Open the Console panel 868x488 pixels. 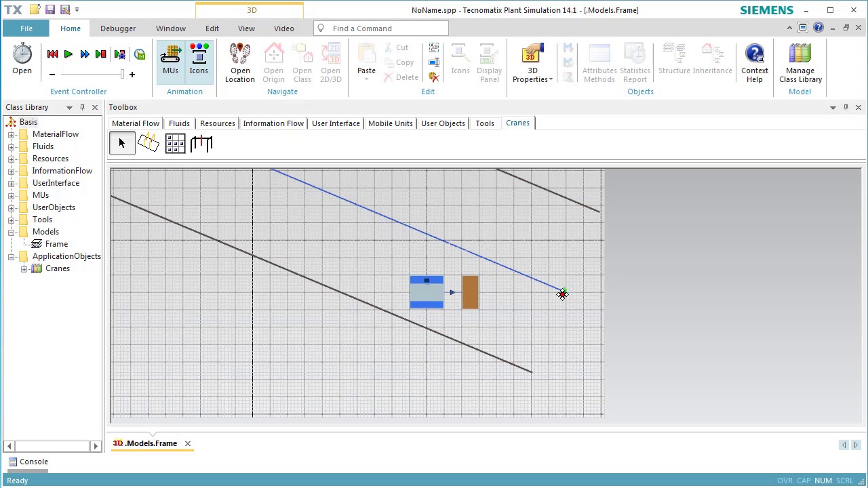coord(28,462)
